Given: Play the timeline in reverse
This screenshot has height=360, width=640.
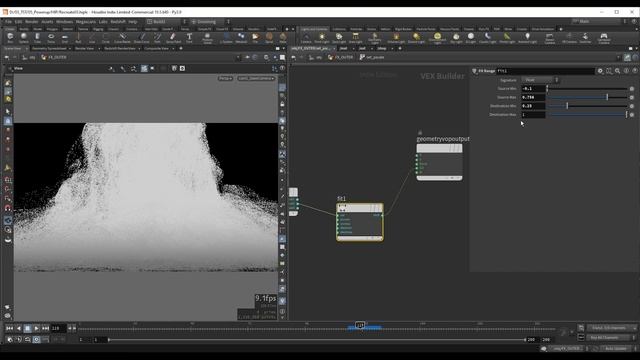Looking at the screenshot, I should pyautogui.click(x=18, y=328).
